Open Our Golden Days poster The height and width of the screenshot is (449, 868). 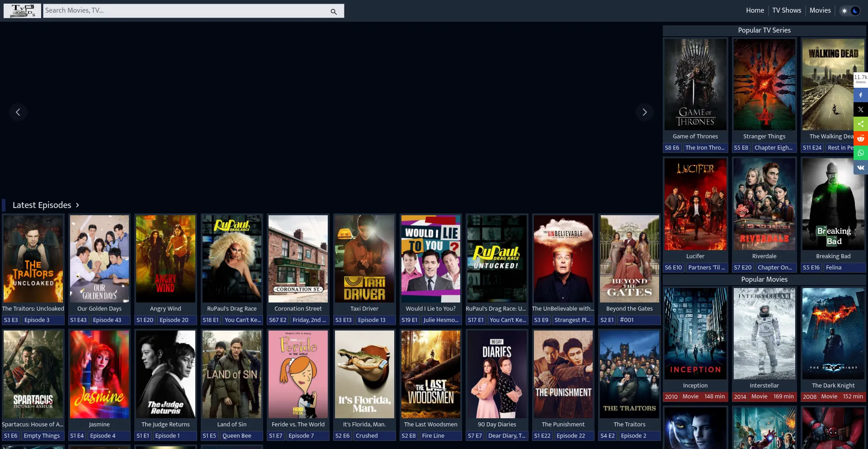tap(99, 259)
